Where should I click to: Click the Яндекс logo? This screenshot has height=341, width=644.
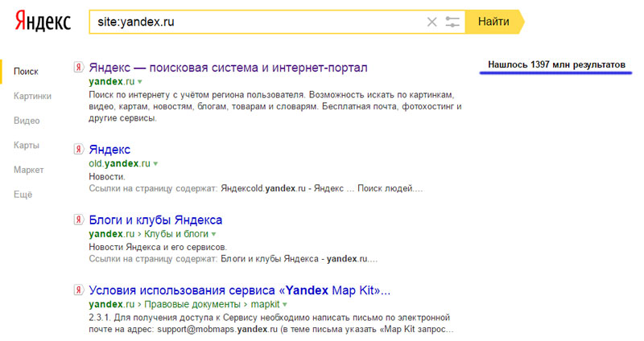point(43,22)
